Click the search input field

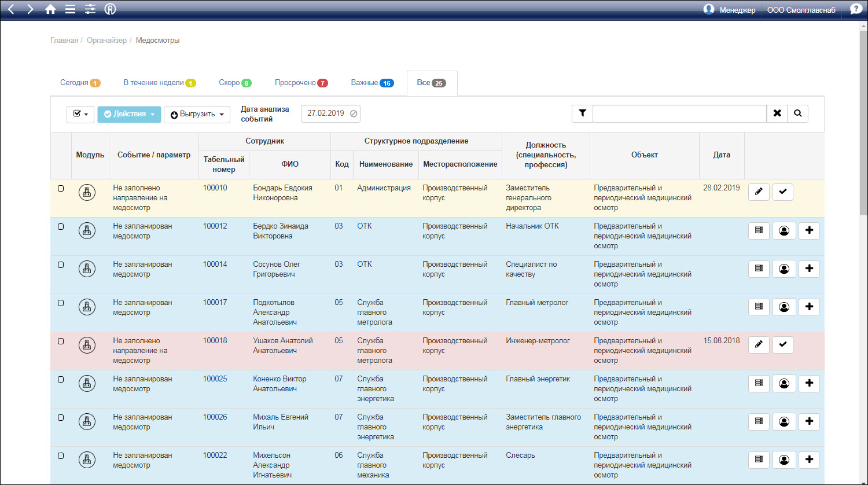pos(680,113)
